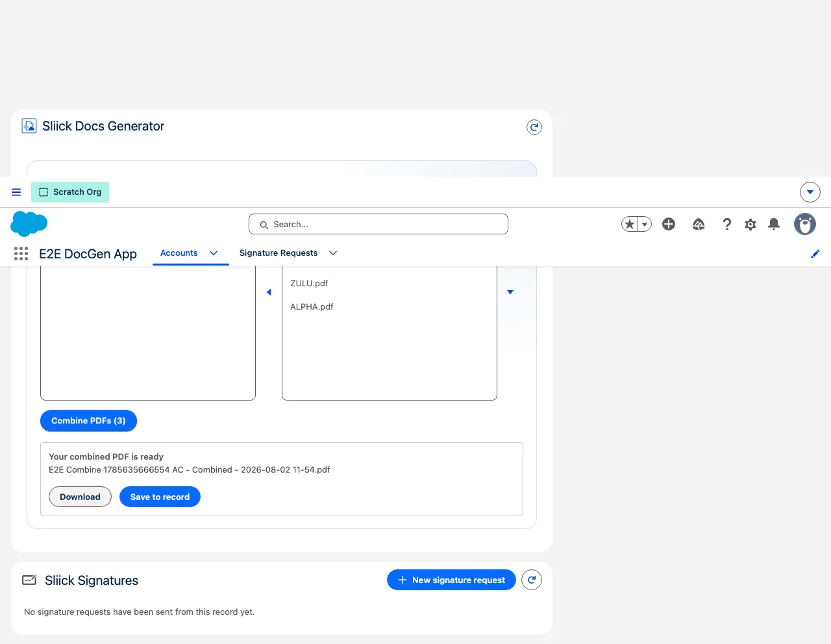Click the Salesforce cloud logo
Image resolution: width=831 pixels, height=644 pixels.
(x=29, y=224)
